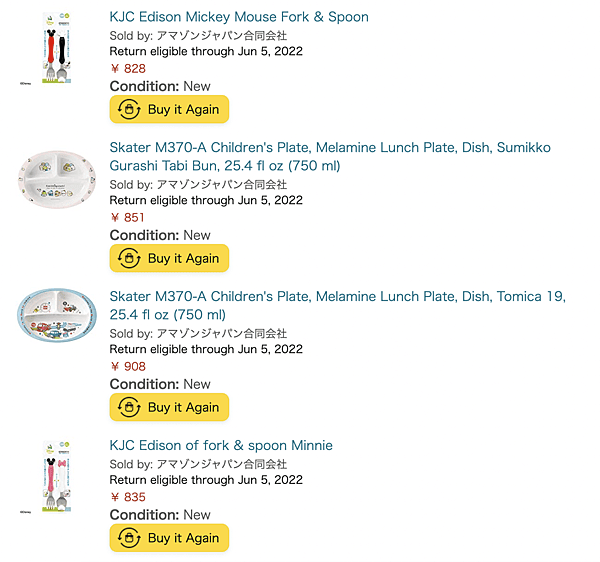
Task: Click the ¥ 908 price
Action: click(128, 367)
